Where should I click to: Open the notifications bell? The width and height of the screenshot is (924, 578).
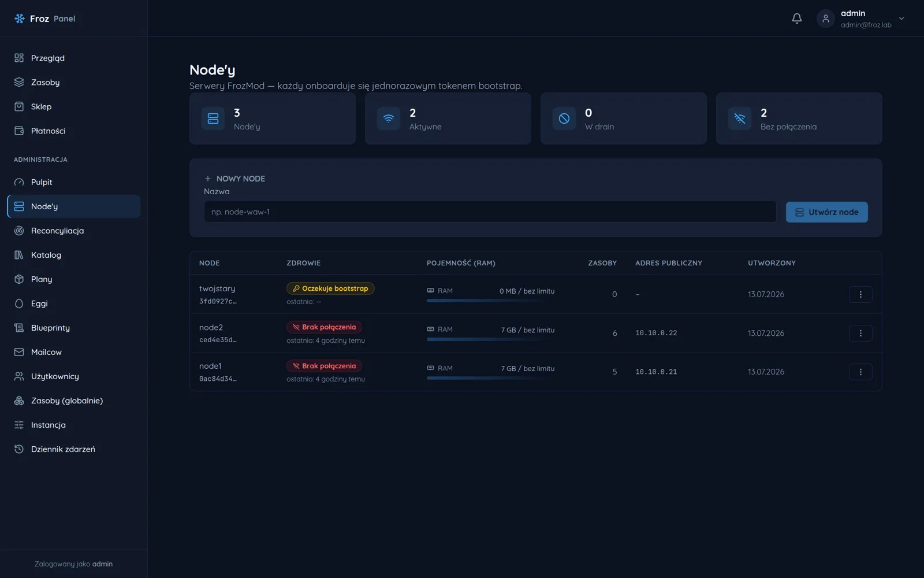[x=797, y=18]
